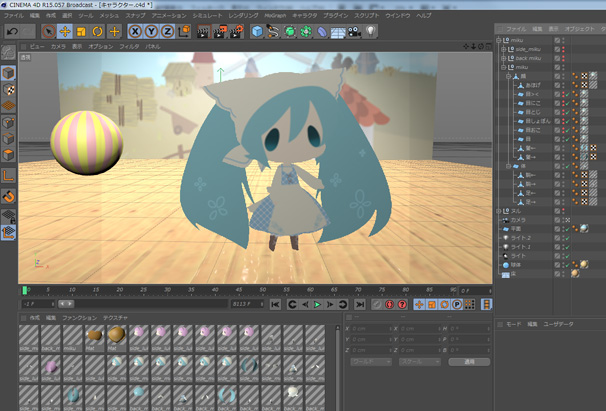This screenshot has height=411, width=606.
Task: Open アニメーション menu
Action: pyautogui.click(x=169, y=15)
